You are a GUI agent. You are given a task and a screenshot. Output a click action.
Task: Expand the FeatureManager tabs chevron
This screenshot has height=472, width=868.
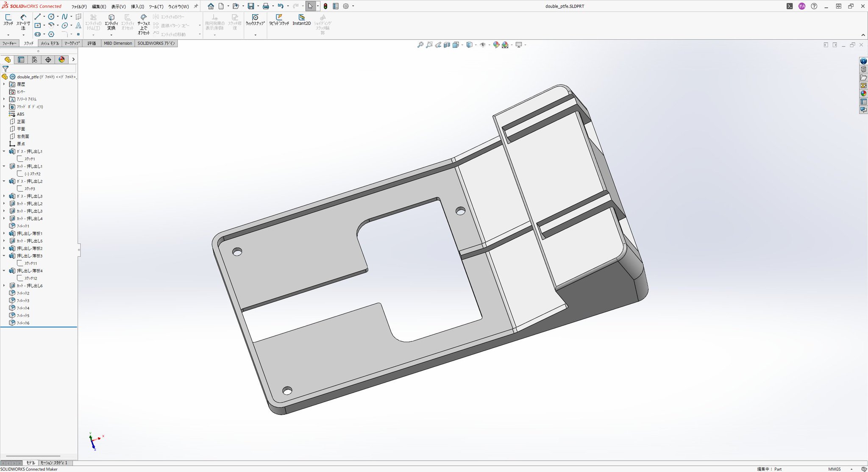point(73,60)
